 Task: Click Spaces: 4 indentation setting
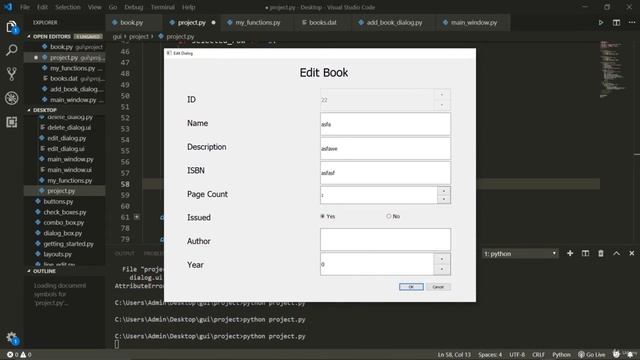[490, 355]
